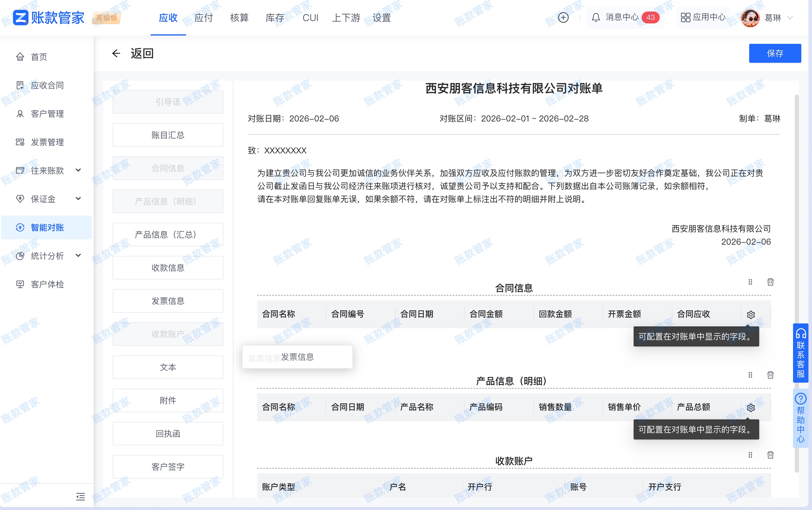
Task: Click the field settings gear on 合同信息 table
Action: point(751,315)
